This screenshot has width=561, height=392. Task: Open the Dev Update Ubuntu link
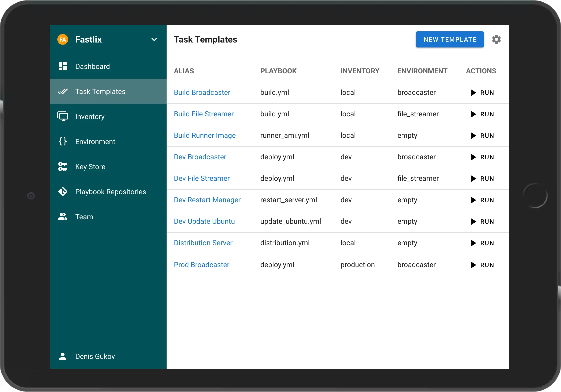pos(204,221)
